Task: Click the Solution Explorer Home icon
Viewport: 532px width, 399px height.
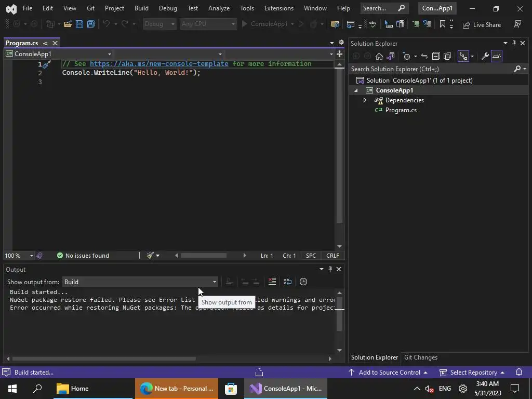Action: click(379, 56)
